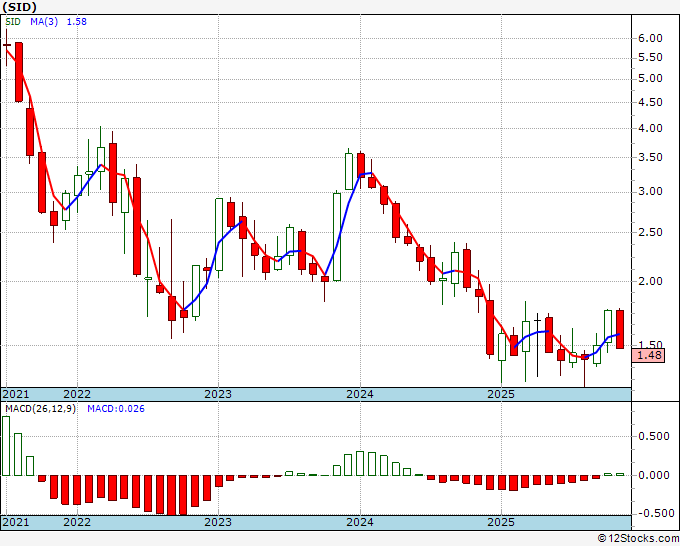Screen dimensions: 680x546
Task: Select the 2.00 price axis label
Action: click(651, 281)
